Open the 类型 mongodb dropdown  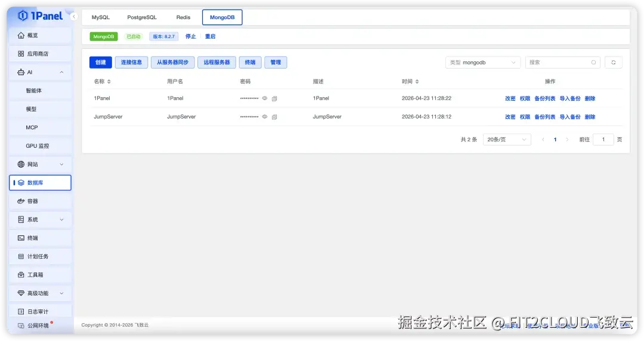click(483, 63)
